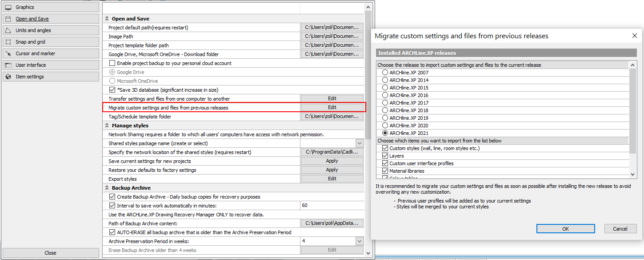Select ARCHline.XP 2018 release
Screen dimensions: 644x260
coord(385,110)
